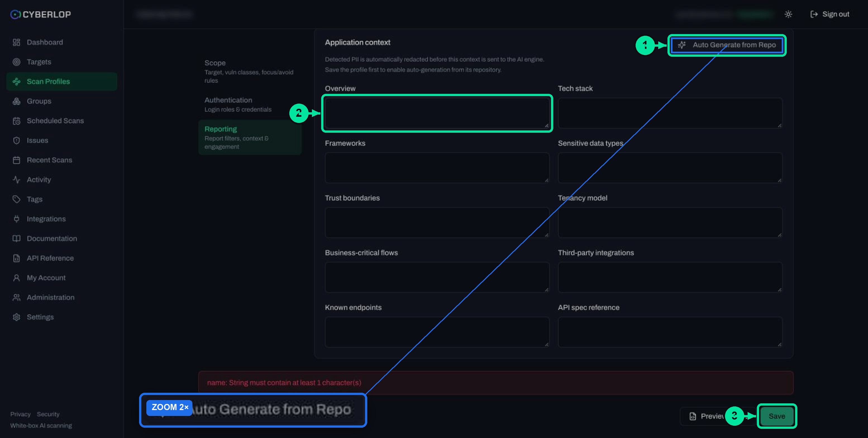Toggle light/dark theme sun icon

click(x=788, y=14)
